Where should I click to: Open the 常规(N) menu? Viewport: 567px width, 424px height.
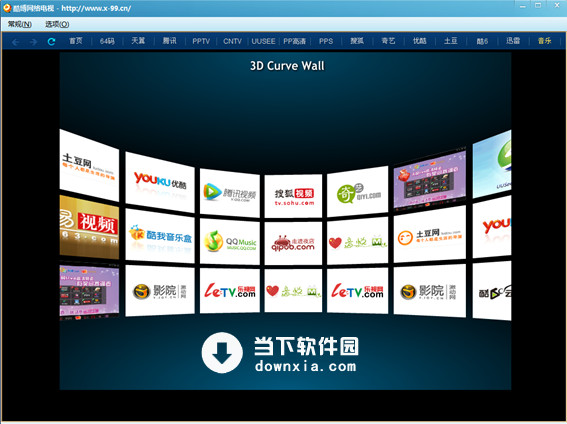[20, 24]
